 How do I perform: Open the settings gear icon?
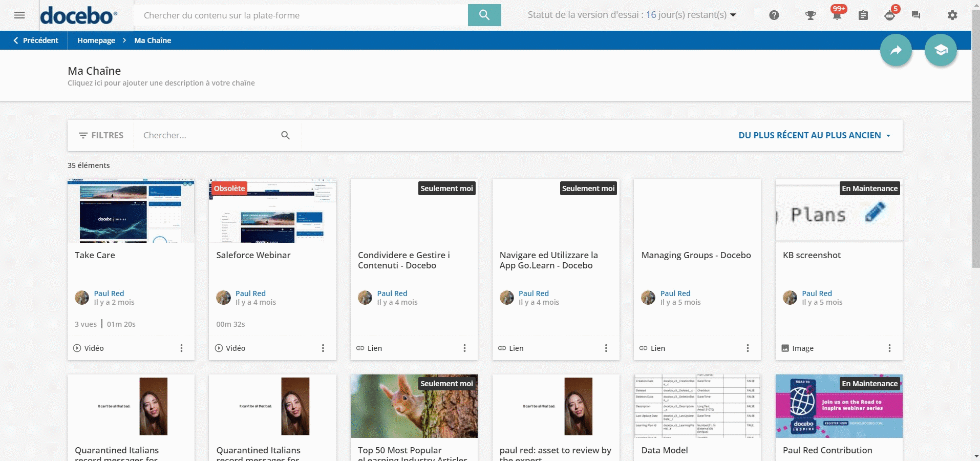click(952, 15)
